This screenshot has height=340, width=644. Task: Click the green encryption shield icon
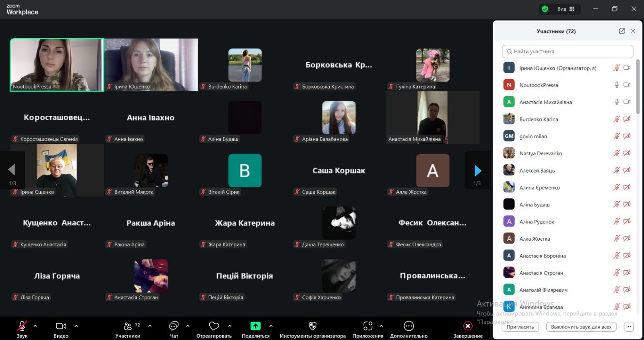click(x=545, y=9)
